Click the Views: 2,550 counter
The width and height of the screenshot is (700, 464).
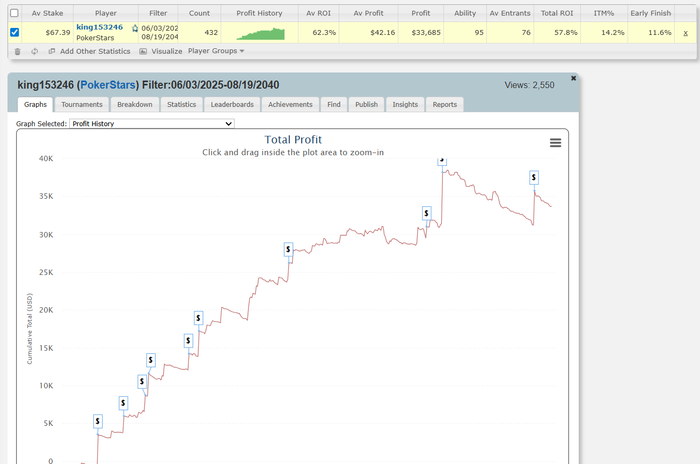(529, 85)
